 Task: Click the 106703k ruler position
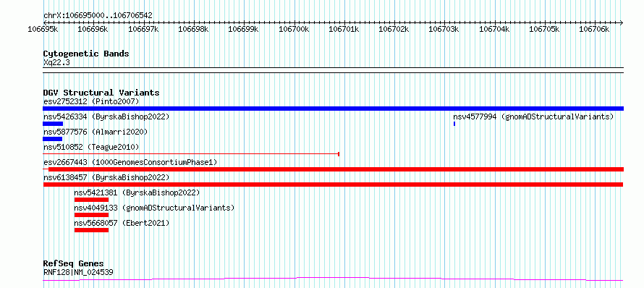point(444,29)
